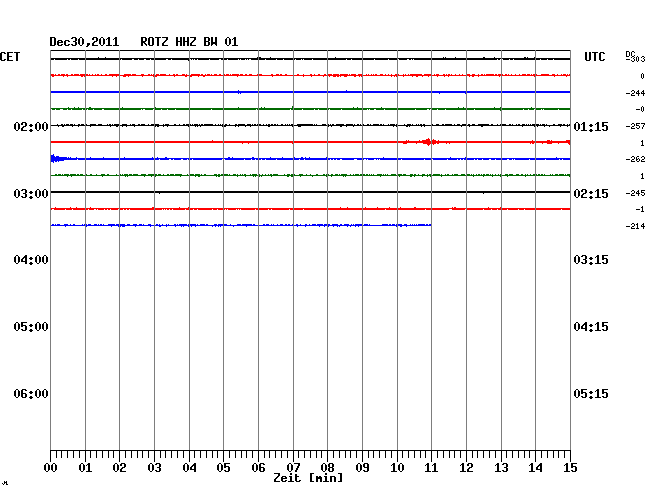Select minute 13 on the time axis

501,468
